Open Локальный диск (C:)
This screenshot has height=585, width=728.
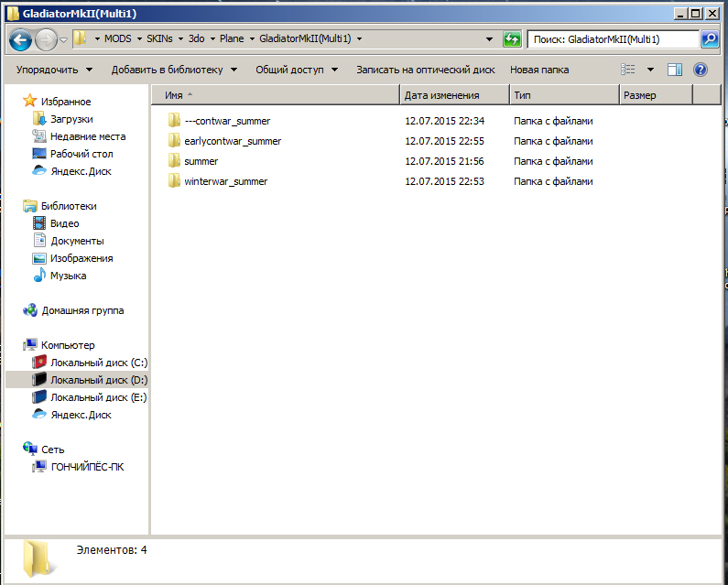tap(99, 363)
